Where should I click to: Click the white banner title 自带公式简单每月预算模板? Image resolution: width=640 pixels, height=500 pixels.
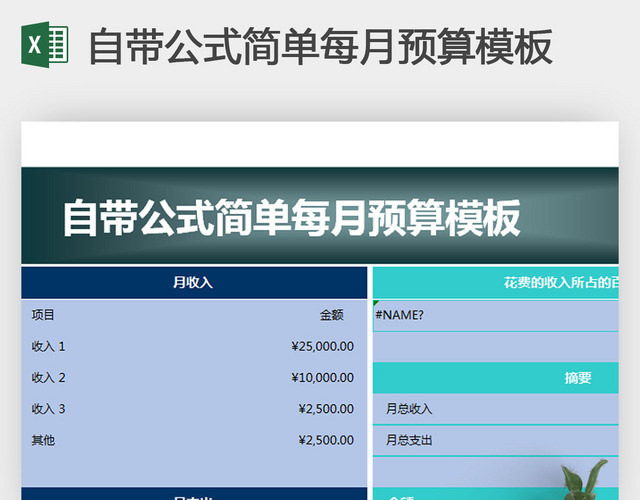[291, 218]
